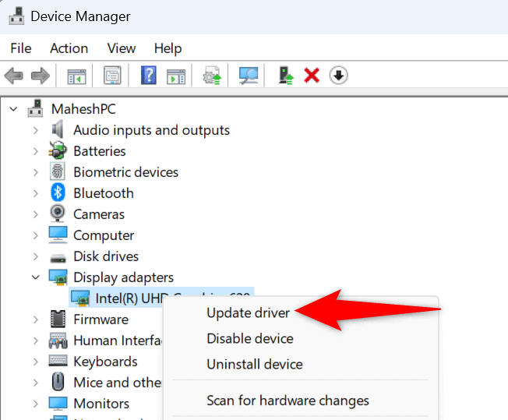Viewport: 508px width, 420px height.
Task: Click the Computer monitor icon
Action: (x=58, y=235)
